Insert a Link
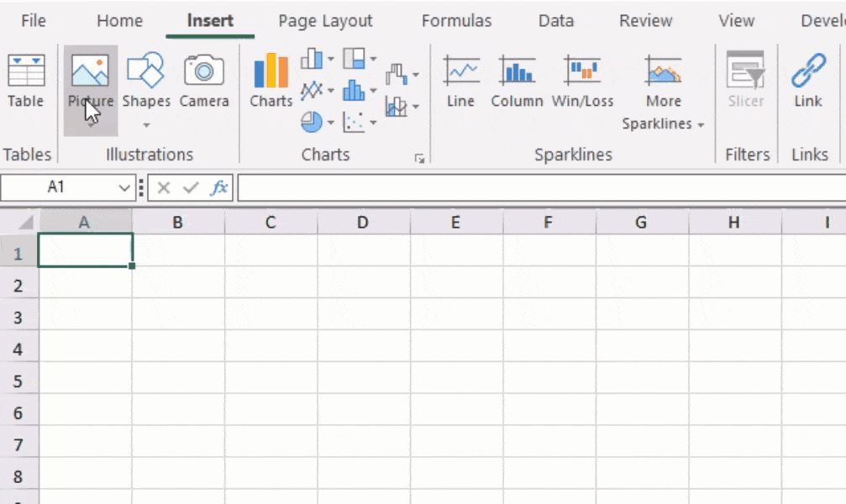 point(808,80)
